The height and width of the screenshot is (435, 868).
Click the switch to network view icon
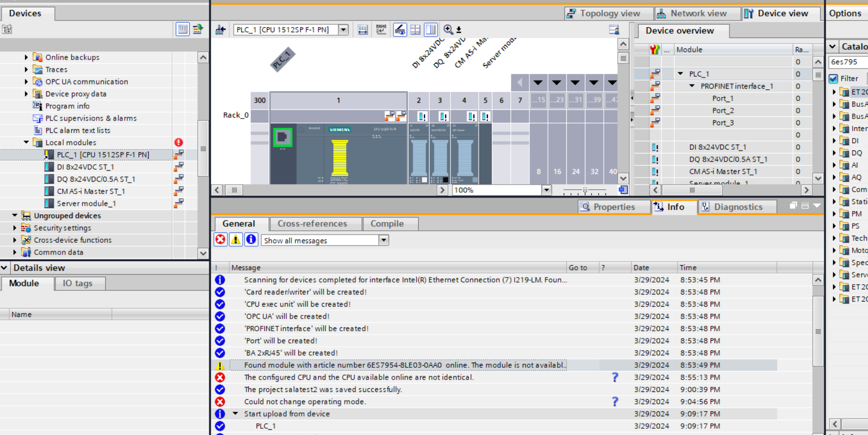click(x=221, y=30)
